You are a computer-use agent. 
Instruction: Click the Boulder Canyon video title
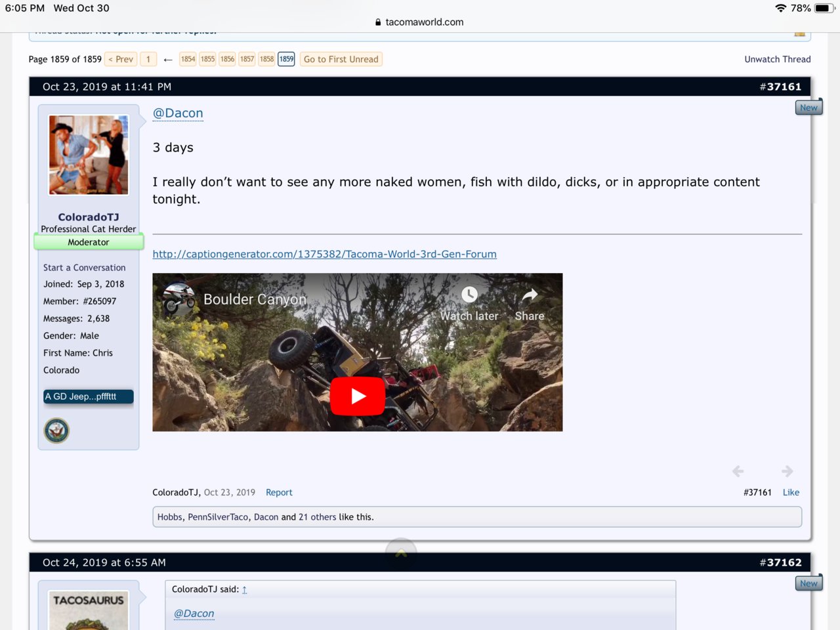tap(255, 299)
